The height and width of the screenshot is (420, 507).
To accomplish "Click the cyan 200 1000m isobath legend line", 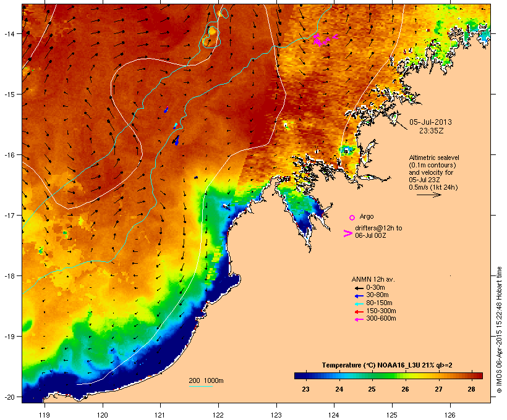I will (200, 386).
